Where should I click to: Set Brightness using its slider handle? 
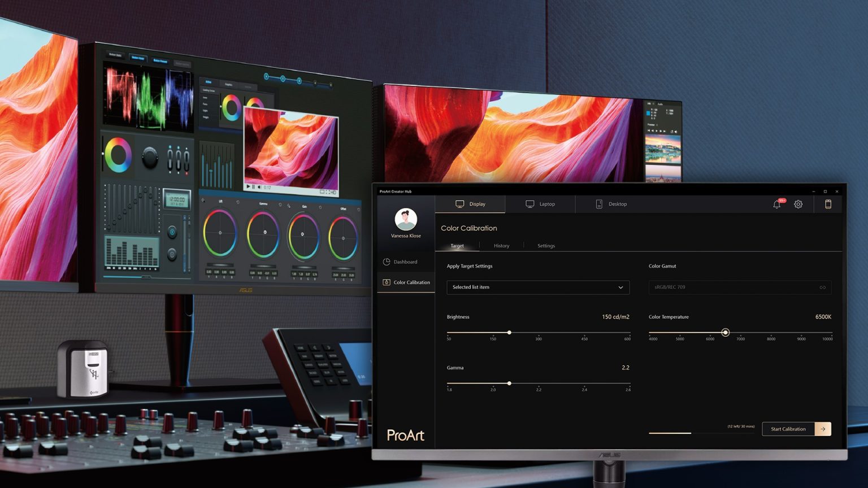[509, 333]
